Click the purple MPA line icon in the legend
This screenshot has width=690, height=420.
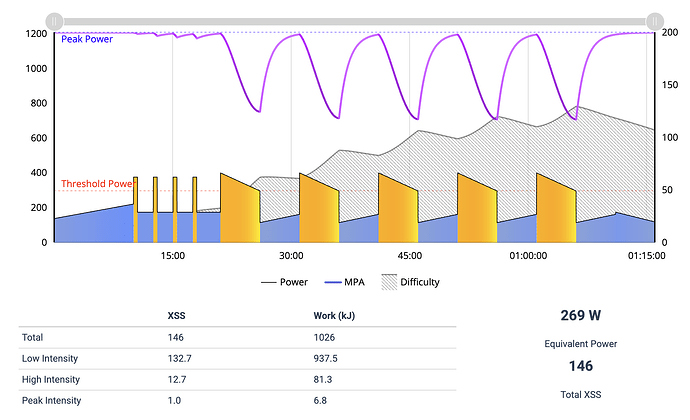pos(329,282)
